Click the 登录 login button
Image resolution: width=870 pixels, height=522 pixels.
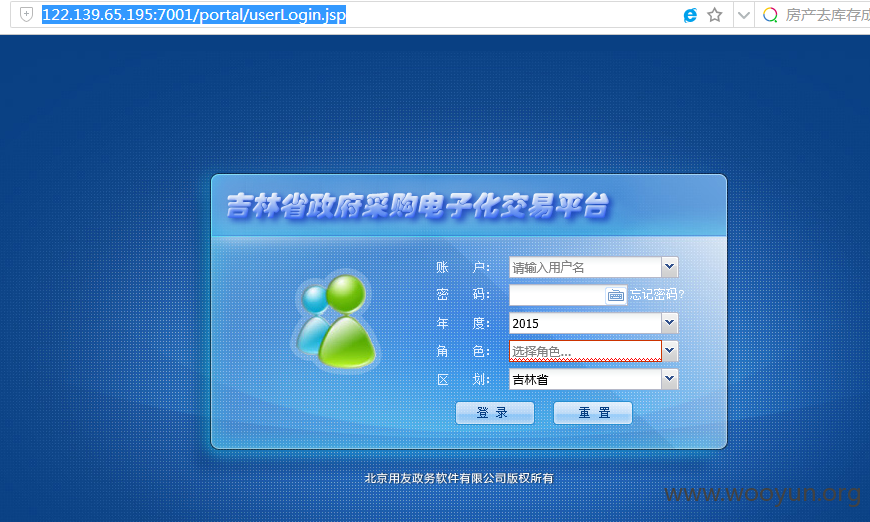(494, 413)
